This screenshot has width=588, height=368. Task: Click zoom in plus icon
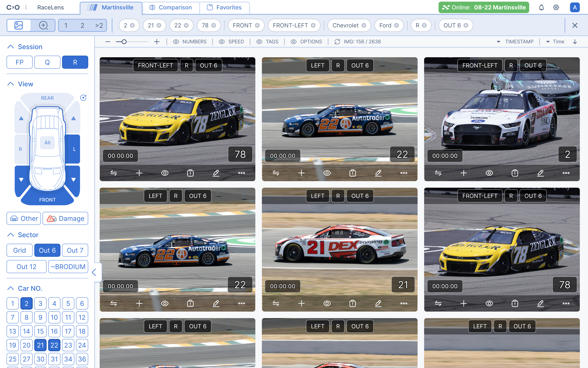point(157,42)
